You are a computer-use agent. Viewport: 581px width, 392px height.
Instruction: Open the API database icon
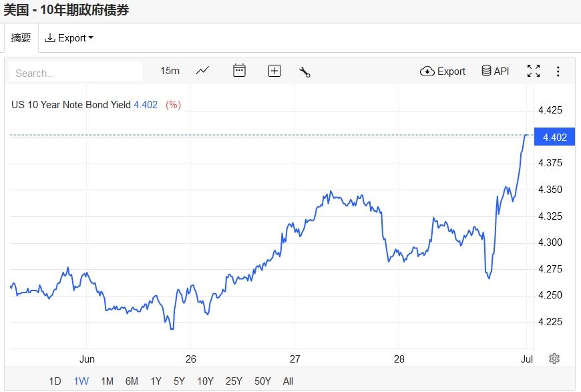tap(495, 71)
